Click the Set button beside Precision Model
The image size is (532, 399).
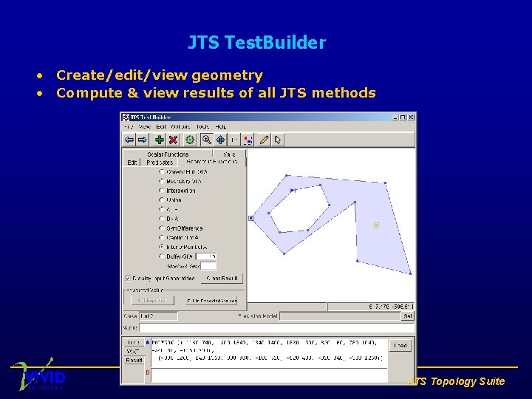pos(408,316)
